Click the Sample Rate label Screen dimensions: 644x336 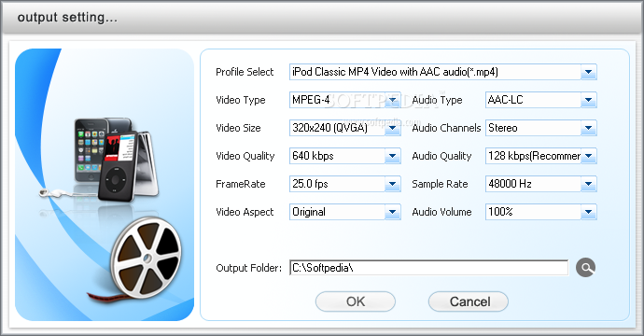pos(440,184)
